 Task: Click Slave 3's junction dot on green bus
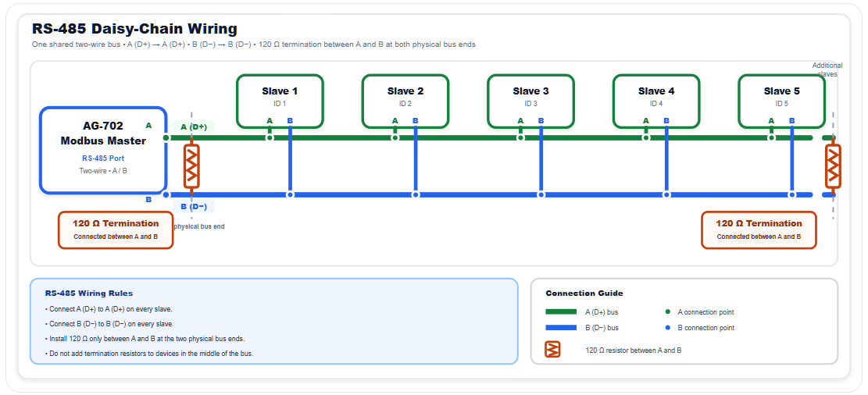(x=520, y=137)
